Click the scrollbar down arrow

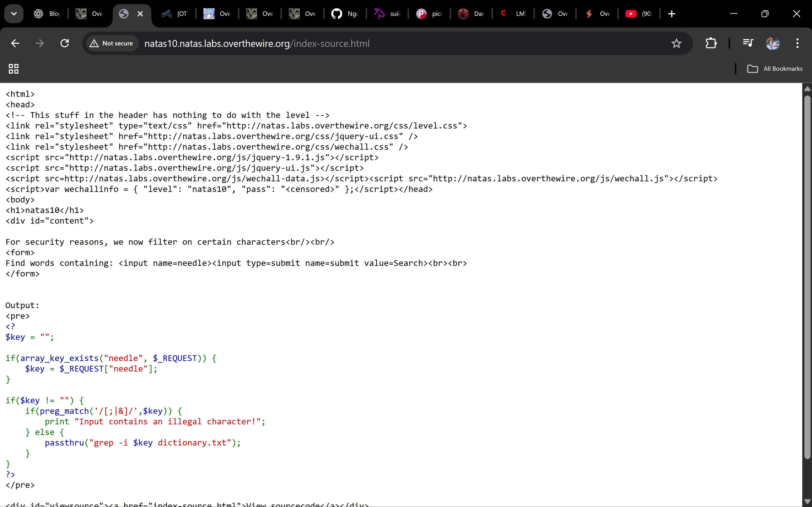pos(807,501)
